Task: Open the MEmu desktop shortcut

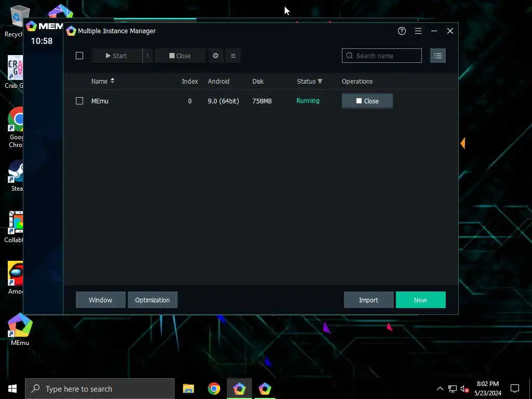Action: point(20,329)
